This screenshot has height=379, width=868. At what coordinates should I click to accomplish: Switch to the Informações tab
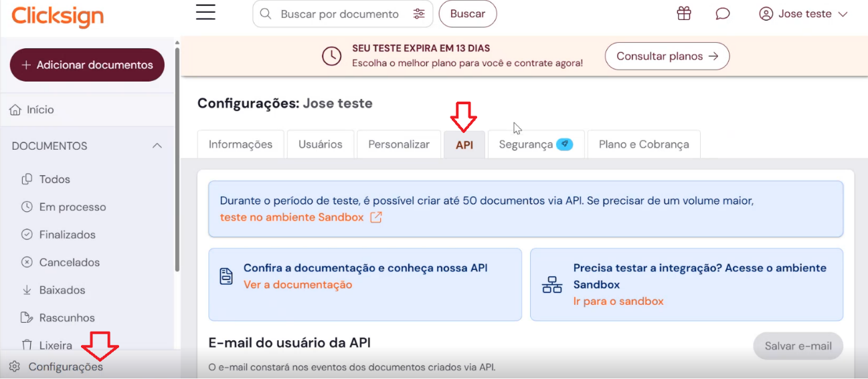[241, 144]
